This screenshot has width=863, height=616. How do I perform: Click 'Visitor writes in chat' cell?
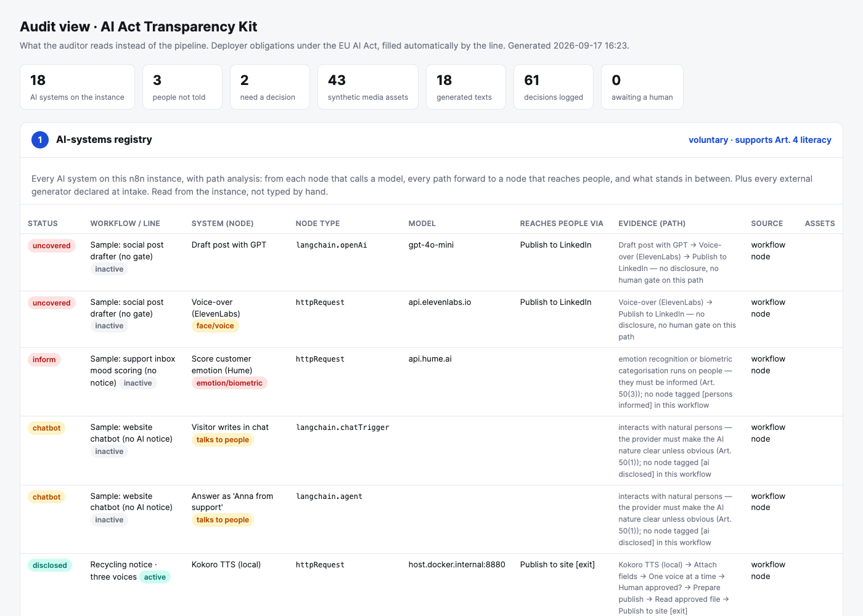pos(230,428)
